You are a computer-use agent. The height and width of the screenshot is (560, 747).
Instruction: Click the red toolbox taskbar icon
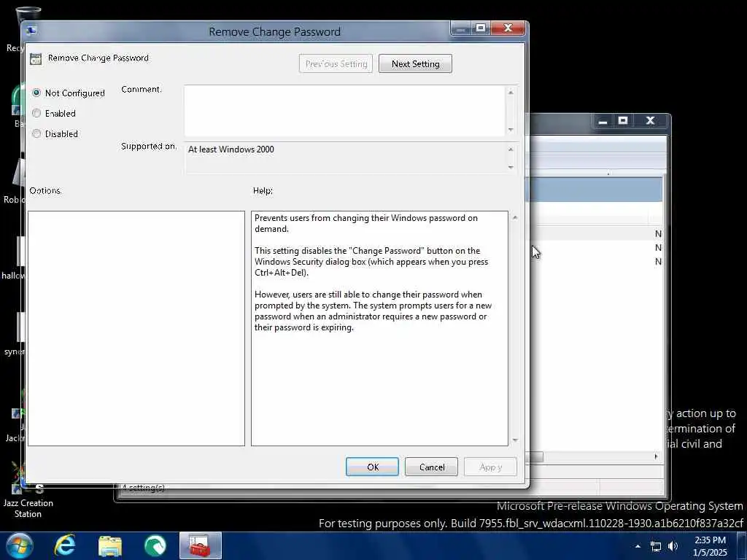click(201, 545)
